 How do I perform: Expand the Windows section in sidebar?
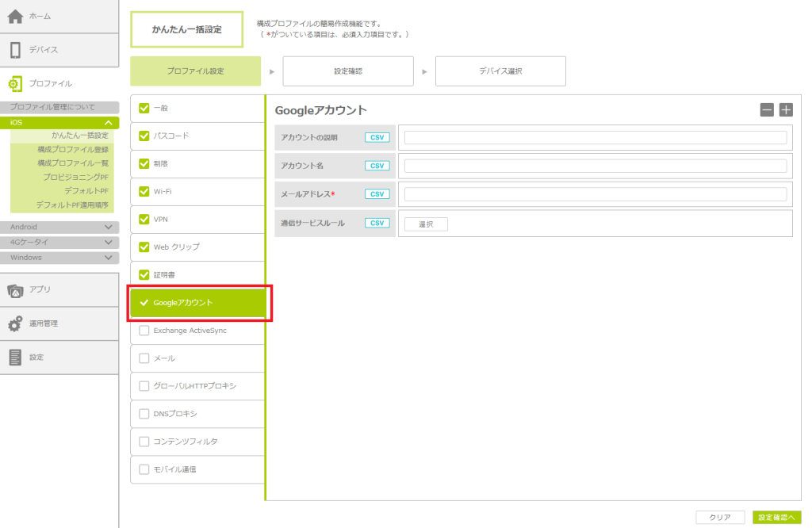click(x=109, y=258)
